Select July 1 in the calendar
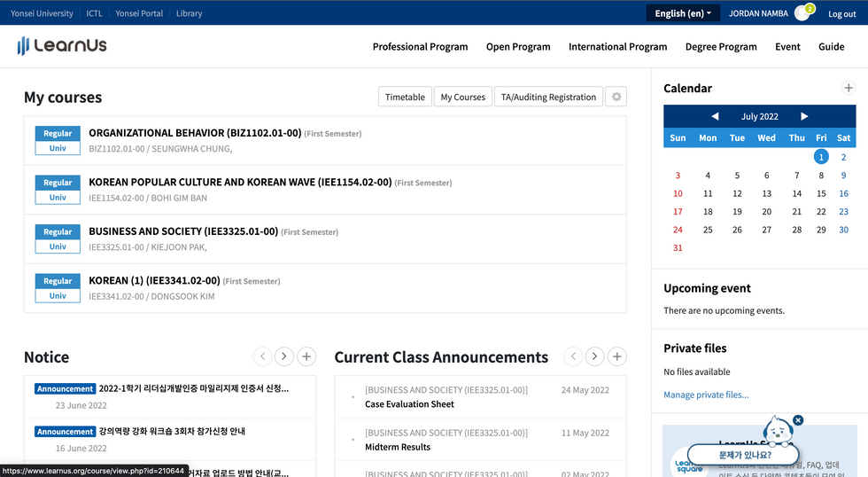This screenshot has height=477, width=868. coord(821,157)
